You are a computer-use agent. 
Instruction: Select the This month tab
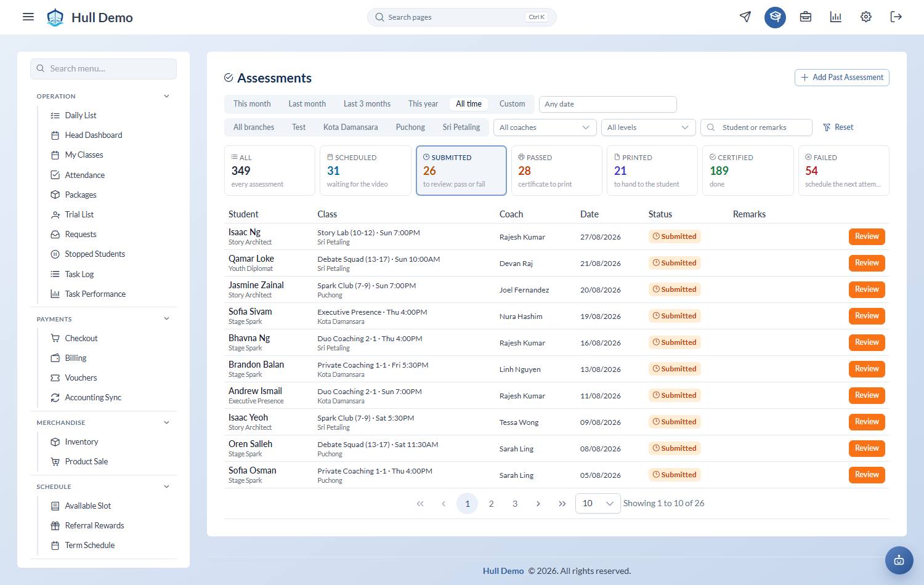[x=252, y=104]
